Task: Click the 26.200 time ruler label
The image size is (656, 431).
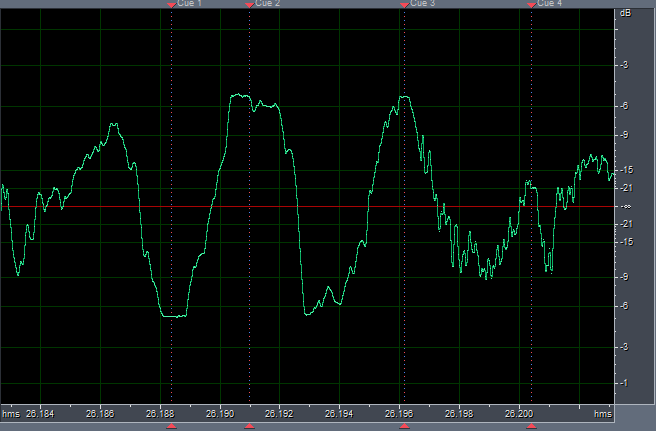Action: coord(519,414)
